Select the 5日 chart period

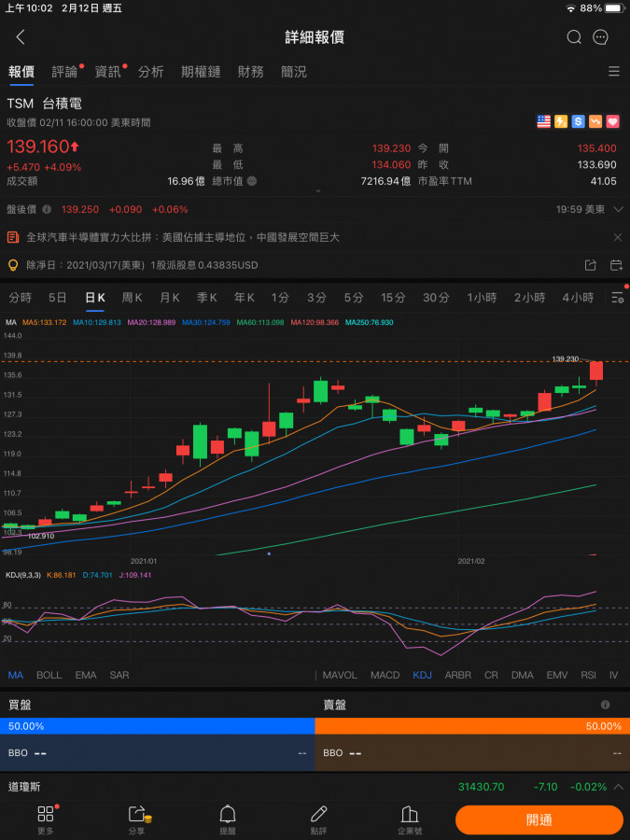click(x=57, y=298)
